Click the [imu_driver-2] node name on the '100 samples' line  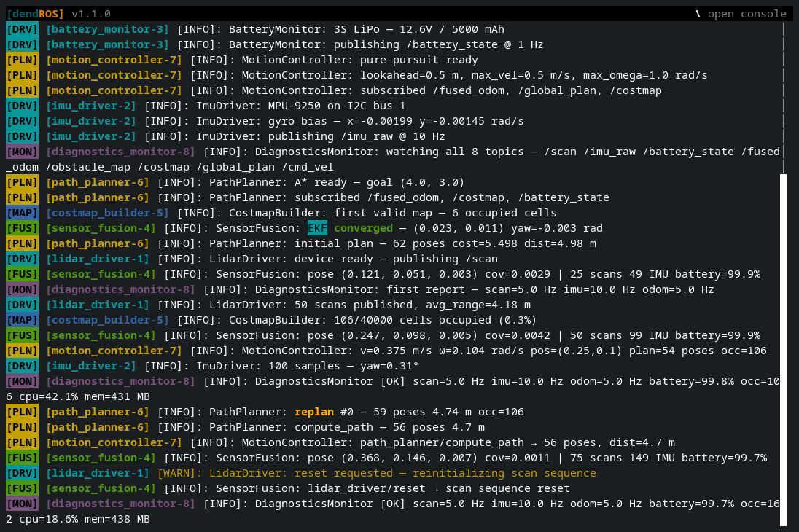(91, 365)
